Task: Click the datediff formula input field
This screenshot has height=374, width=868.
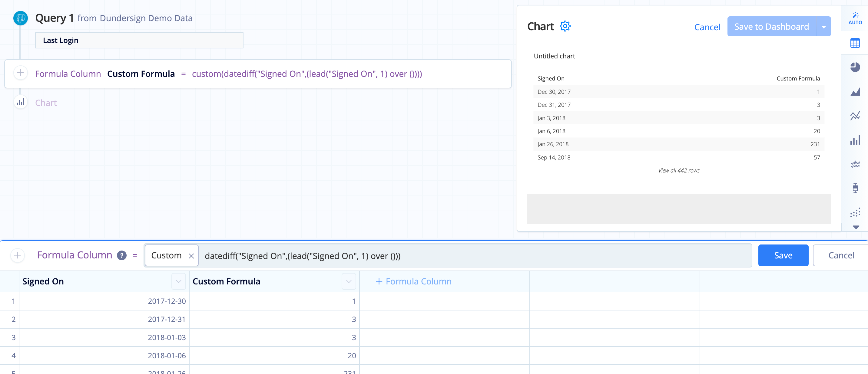Action: click(x=475, y=256)
